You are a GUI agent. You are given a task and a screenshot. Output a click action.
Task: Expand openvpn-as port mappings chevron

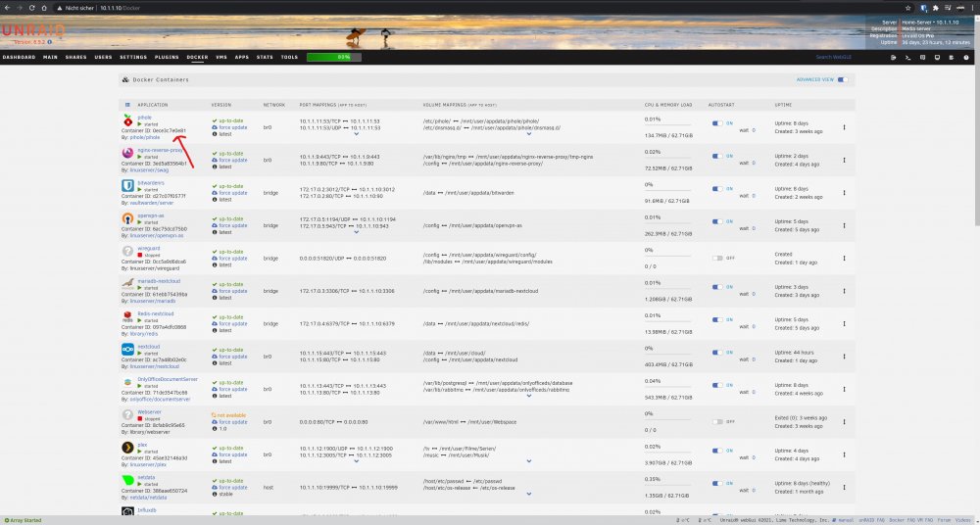tap(357, 232)
